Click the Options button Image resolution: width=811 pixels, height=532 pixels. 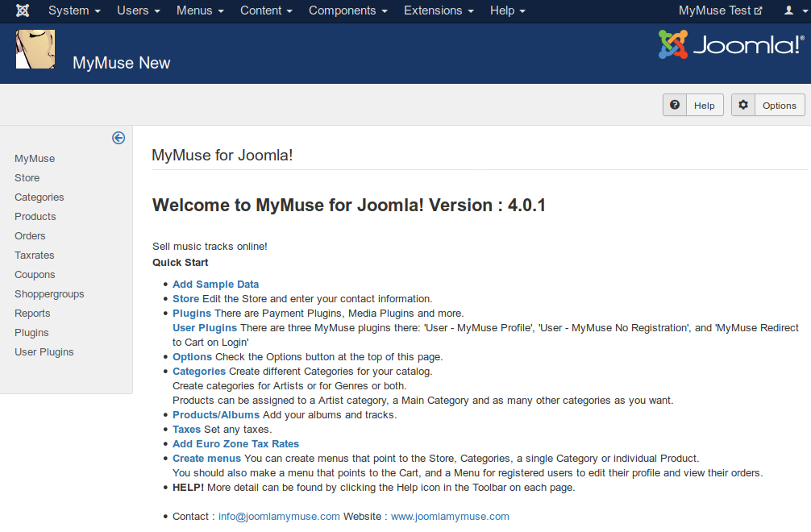point(778,105)
